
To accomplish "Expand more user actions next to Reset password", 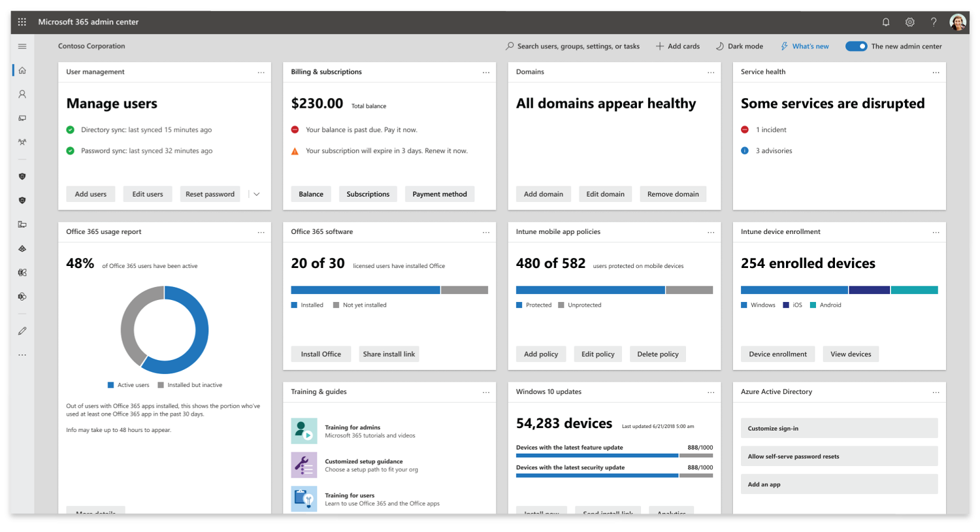I will point(256,193).
